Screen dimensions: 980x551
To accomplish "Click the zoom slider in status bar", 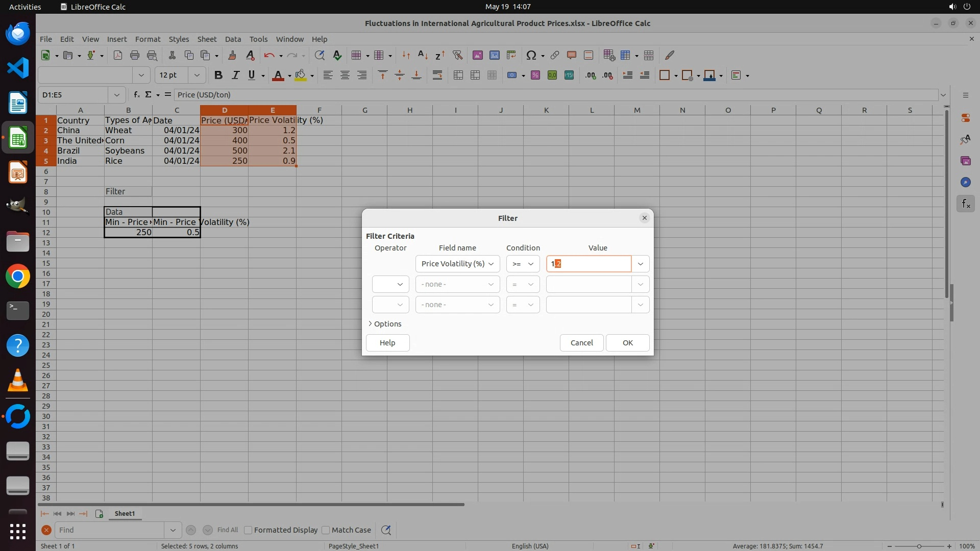I will click(x=919, y=546).
